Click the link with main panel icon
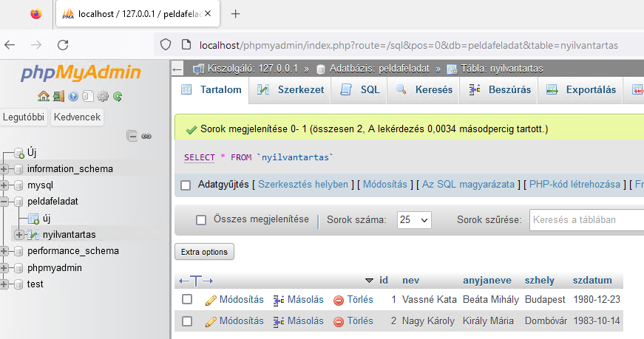 146,136
